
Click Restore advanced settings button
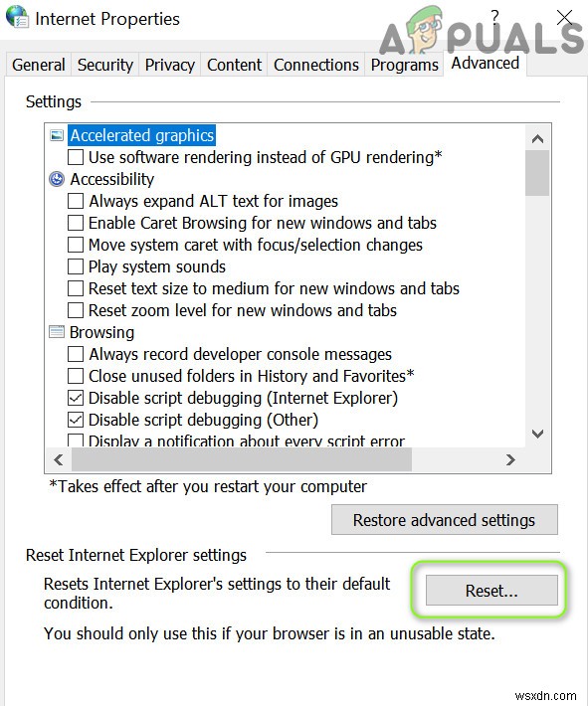[445, 520]
